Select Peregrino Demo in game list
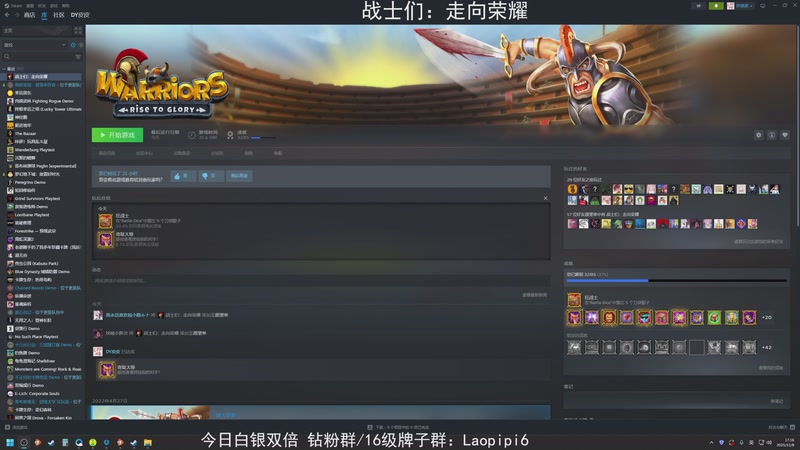This screenshot has height=450, width=800. pyautogui.click(x=42, y=182)
